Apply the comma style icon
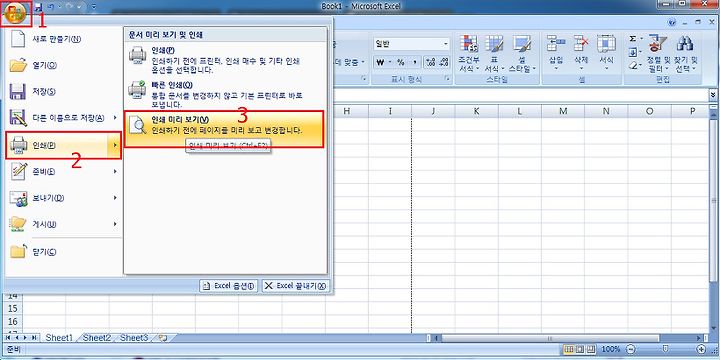 click(x=414, y=62)
